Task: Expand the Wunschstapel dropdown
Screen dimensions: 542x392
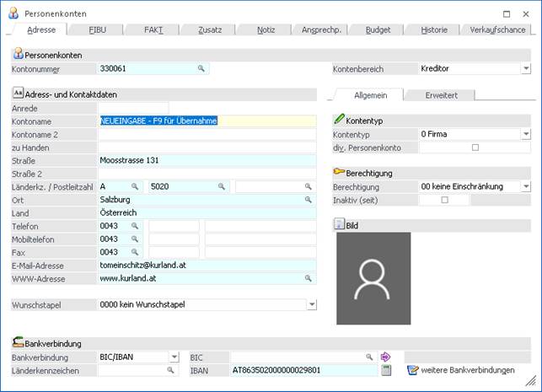Action: click(x=311, y=304)
